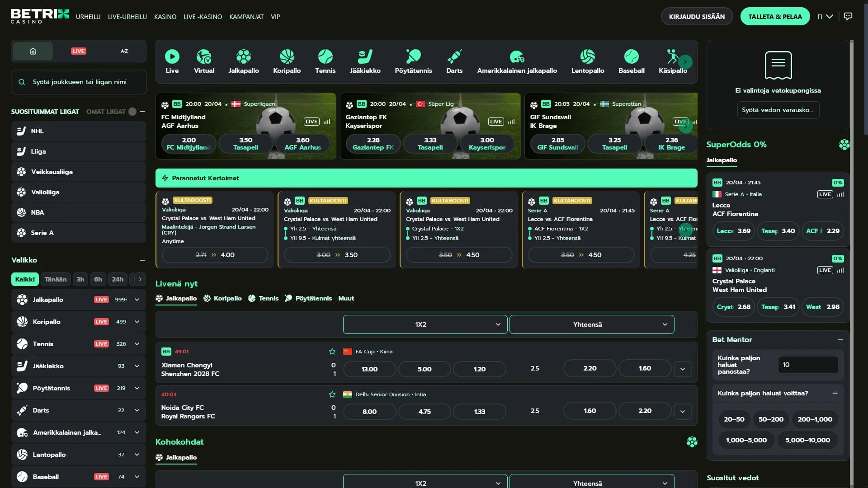This screenshot has height=488, width=868.
Task: Favorite the Xiamen Chengyi match star
Action: (332, 352)
